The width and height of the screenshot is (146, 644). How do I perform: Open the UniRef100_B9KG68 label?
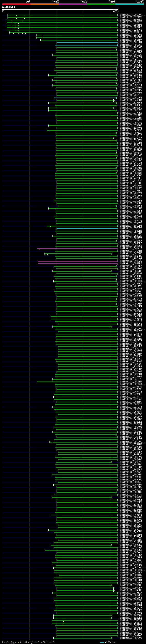131,324
